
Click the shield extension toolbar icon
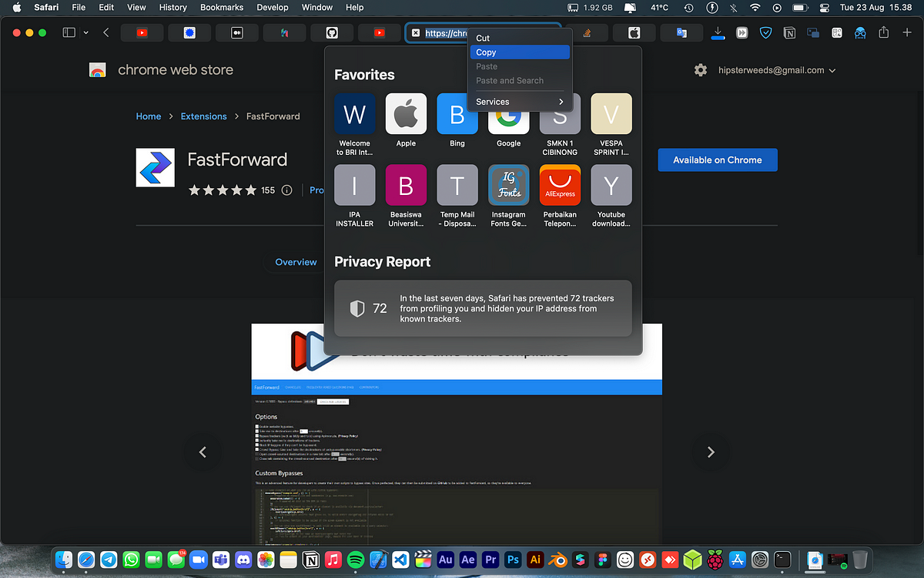click(765, 32)
